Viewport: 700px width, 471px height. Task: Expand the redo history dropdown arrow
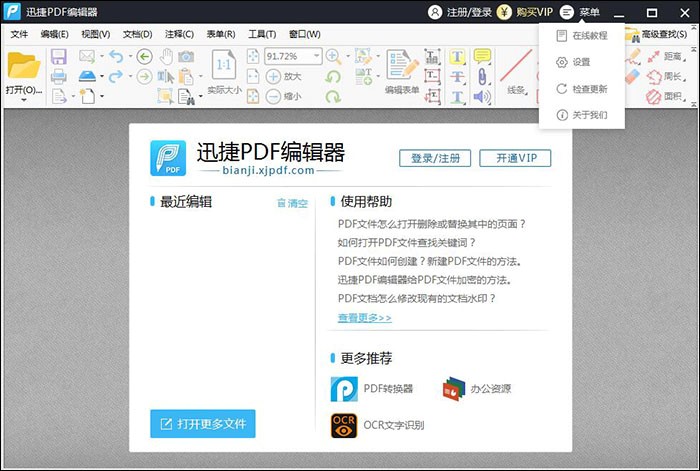point(130,76)
